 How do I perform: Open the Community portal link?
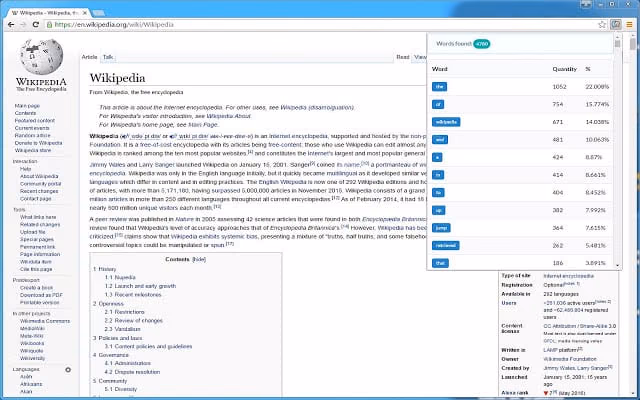[x=40, y=184]
